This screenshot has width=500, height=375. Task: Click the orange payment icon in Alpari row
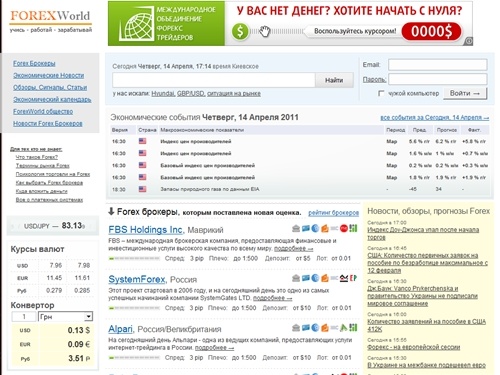click(x=325, y=328)
